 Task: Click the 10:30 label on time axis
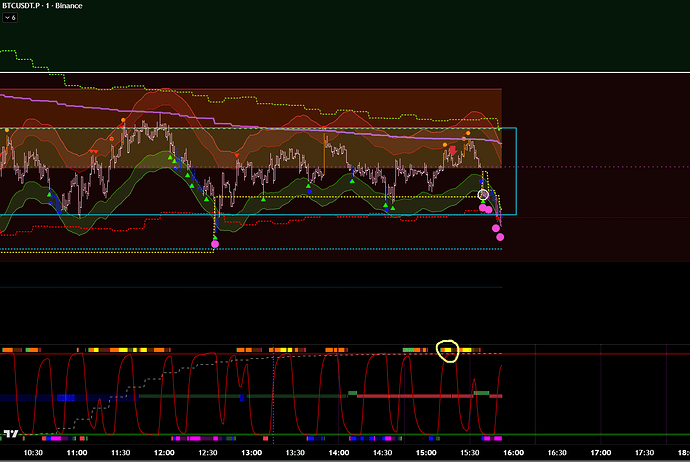point(33,453)
